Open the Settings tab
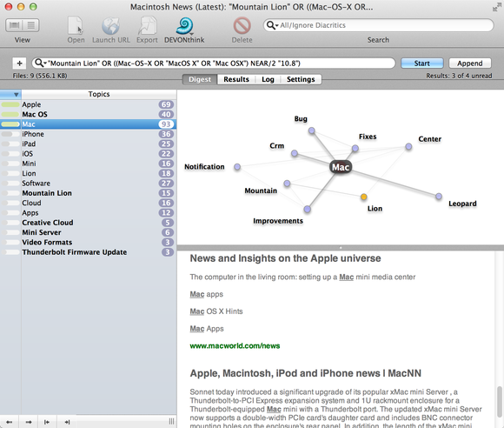504x428 pixels. (301, 79)
